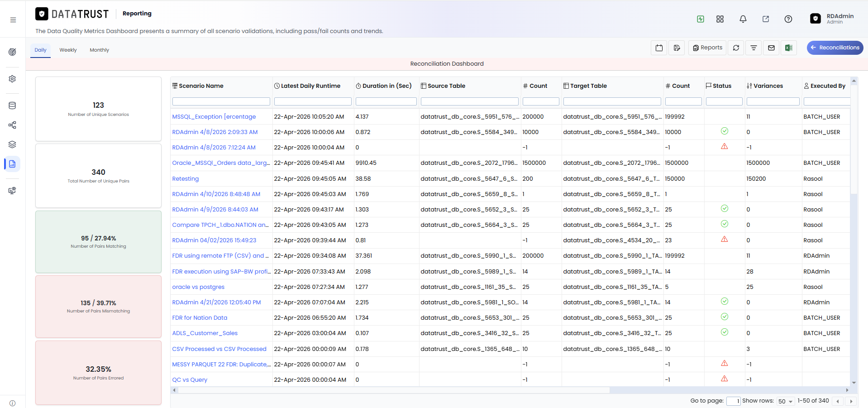Screen dimensions: 868x408
Task: Open the RDAdmin user profile
Action: point(832,19)
